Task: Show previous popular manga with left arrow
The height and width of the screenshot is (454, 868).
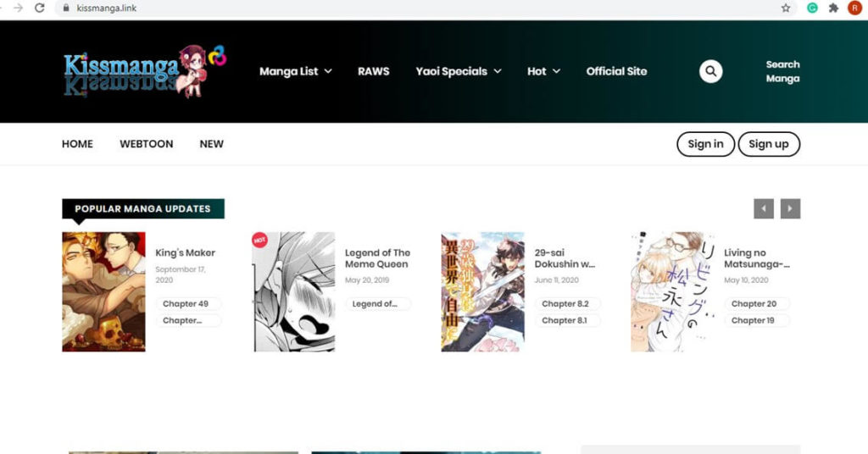Action: [764, 208]
